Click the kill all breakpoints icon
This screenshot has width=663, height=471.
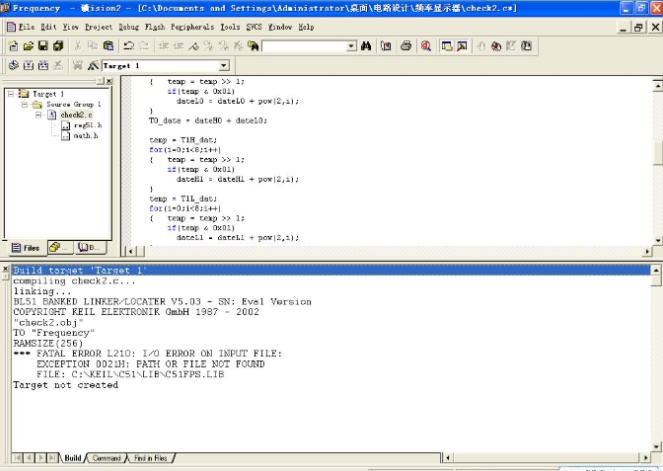(x=496, y=46)
